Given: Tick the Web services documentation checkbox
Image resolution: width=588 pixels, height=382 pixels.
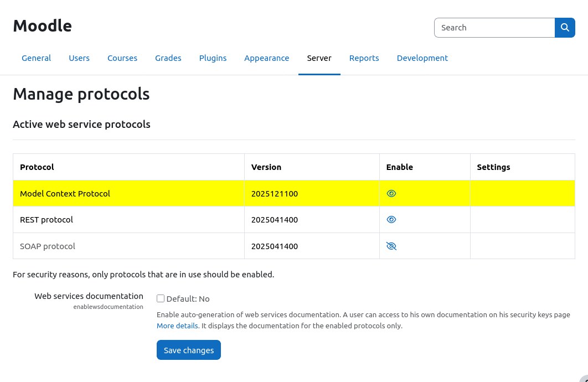Looking at the screenshot, I should (x=161, y=298).
